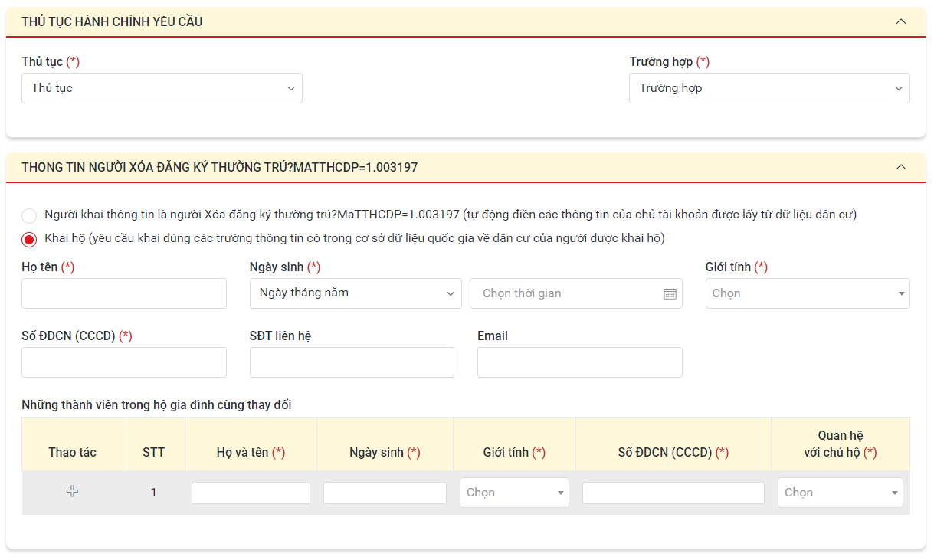Click the Chọn thời gian date field

[567, 293]
